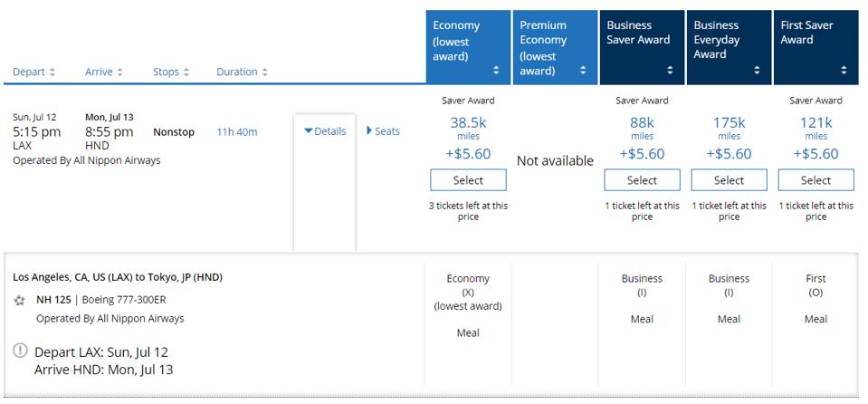Click the Depart column sort arrows
This screenshot has width=868, height=404.
(52, 72)
